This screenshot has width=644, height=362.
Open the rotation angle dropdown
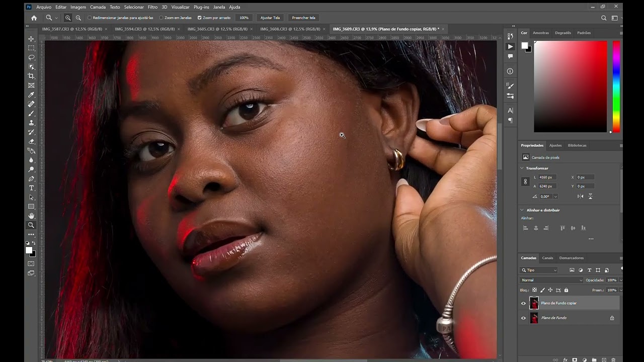pos(555,197)
